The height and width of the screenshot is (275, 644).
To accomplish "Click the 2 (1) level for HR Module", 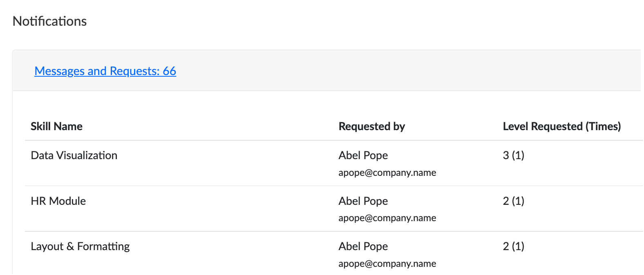I will point(514,201).
